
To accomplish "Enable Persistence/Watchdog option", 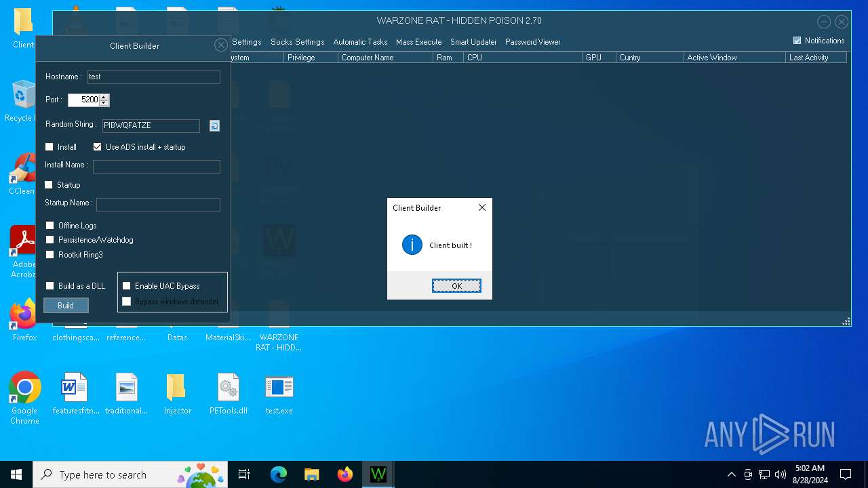I will point(50,240).
